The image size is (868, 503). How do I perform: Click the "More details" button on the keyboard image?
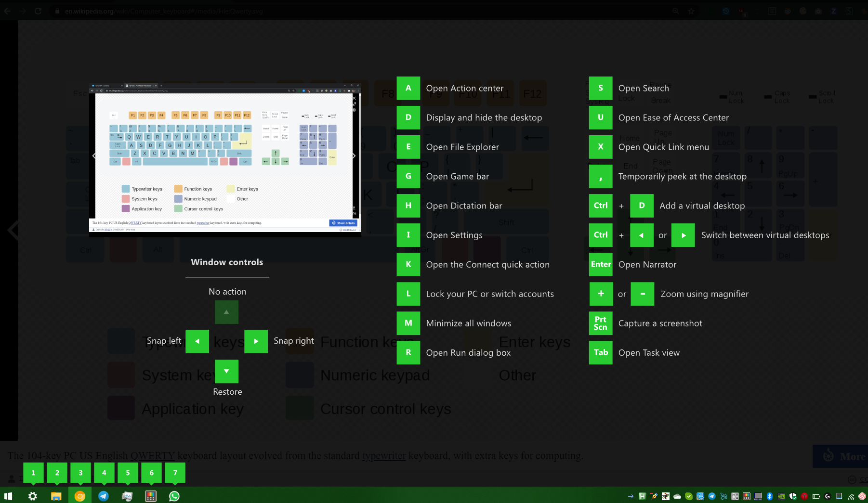tap(344, 223)
